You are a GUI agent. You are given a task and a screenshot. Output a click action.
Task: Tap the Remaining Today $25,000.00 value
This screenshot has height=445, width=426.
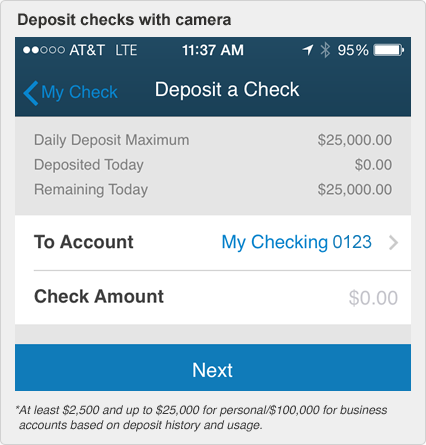pos(355,189)
